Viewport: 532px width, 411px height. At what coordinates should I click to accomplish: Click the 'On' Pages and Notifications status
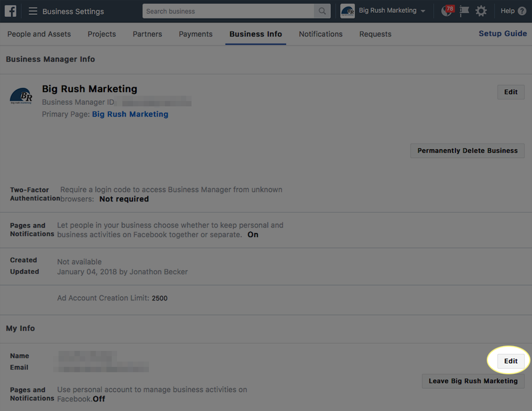click(x=253, y=234)
